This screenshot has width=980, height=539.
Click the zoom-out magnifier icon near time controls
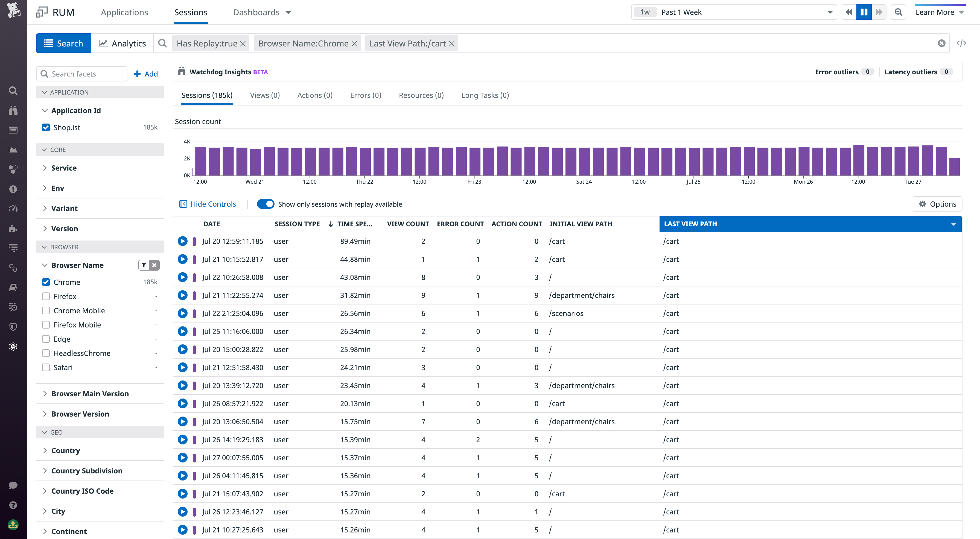(898, 12)
